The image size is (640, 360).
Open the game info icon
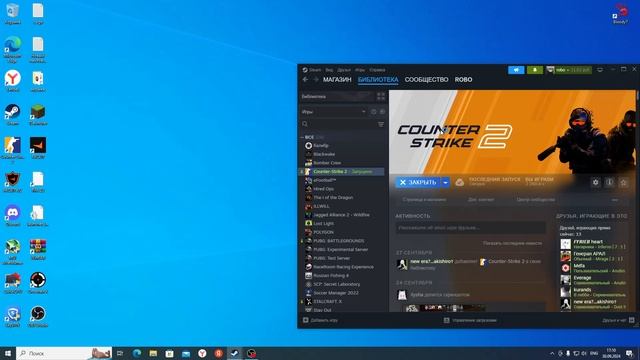(x=609, y=182)
